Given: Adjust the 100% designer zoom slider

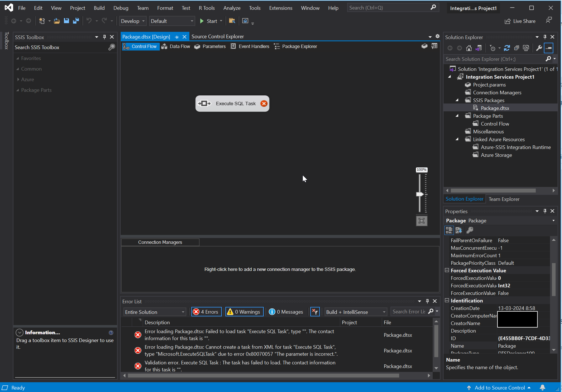Looking at the screenshot, I should coord(420,193).
